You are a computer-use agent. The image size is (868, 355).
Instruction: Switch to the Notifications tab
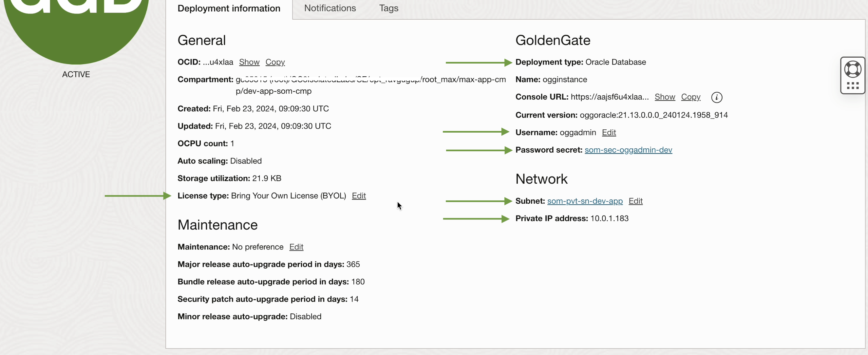tap(330, 8)
